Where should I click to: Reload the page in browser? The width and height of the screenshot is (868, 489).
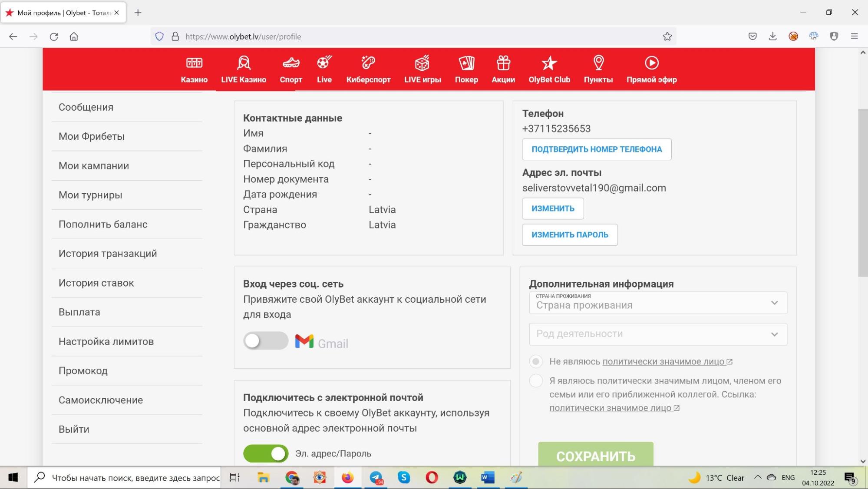(54, 36)
